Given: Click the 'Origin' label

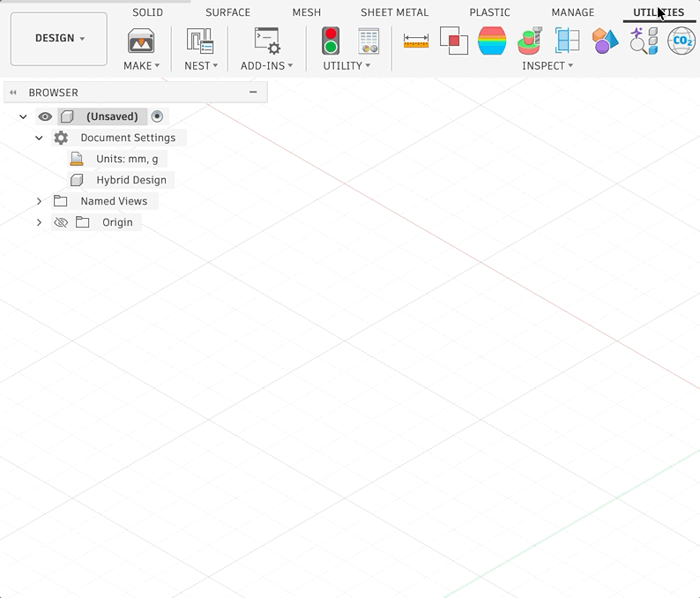Looking at the screenshot, I should pyautogui.click(x=117, y=222).
